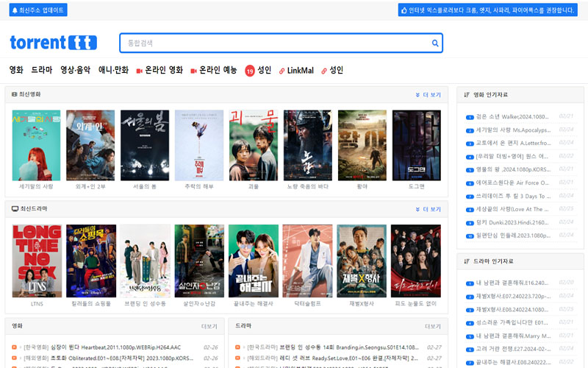
Task: Open popular item 검은 소년 Walker
Action: click(x=512, y=117)
